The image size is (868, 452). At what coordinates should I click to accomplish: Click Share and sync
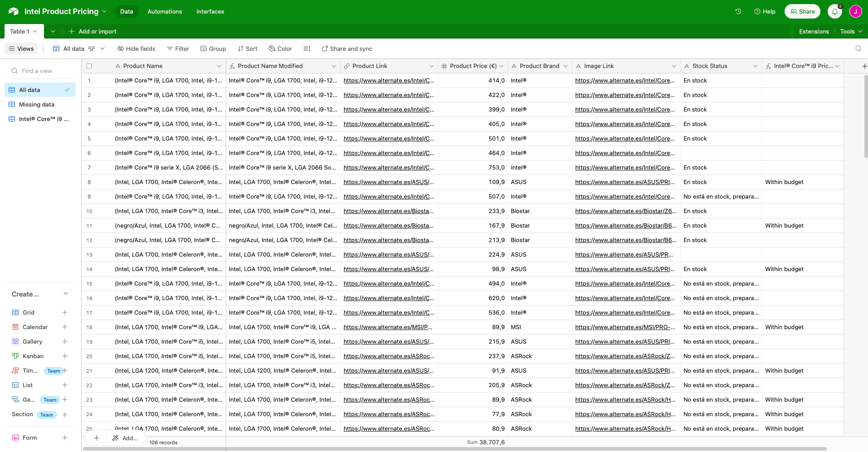pyautogui.click(x=347, y=49)
